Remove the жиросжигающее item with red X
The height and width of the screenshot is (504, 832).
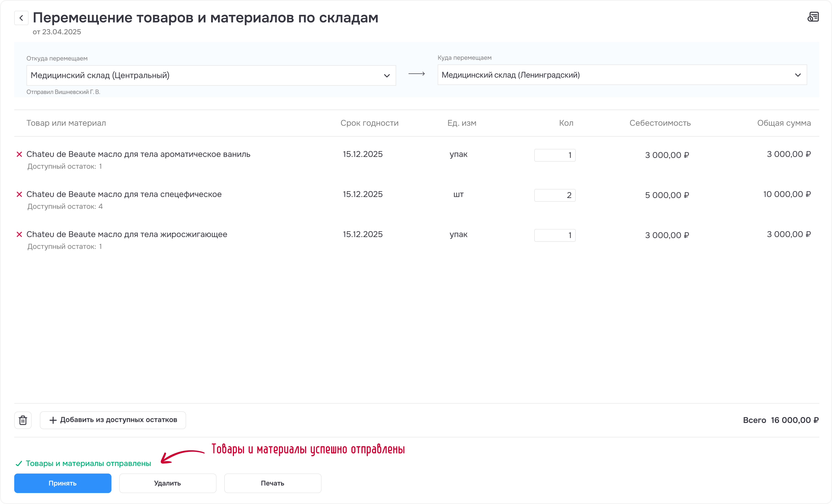19,234
